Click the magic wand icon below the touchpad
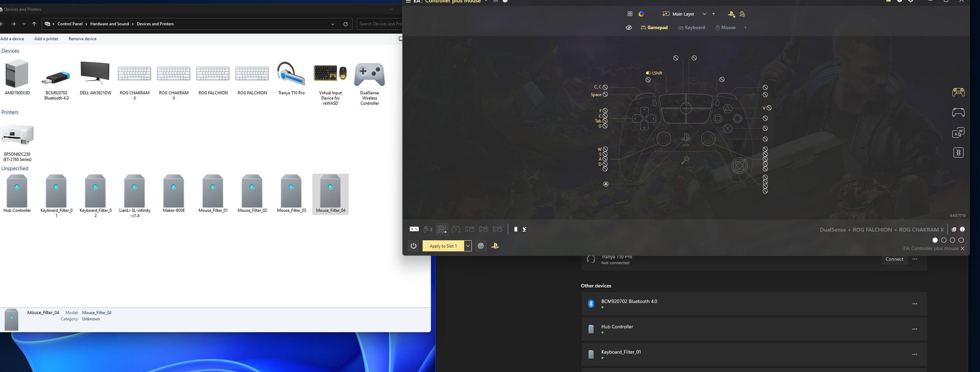Viewport: 980px width, 372px height. tap(686, 160)
